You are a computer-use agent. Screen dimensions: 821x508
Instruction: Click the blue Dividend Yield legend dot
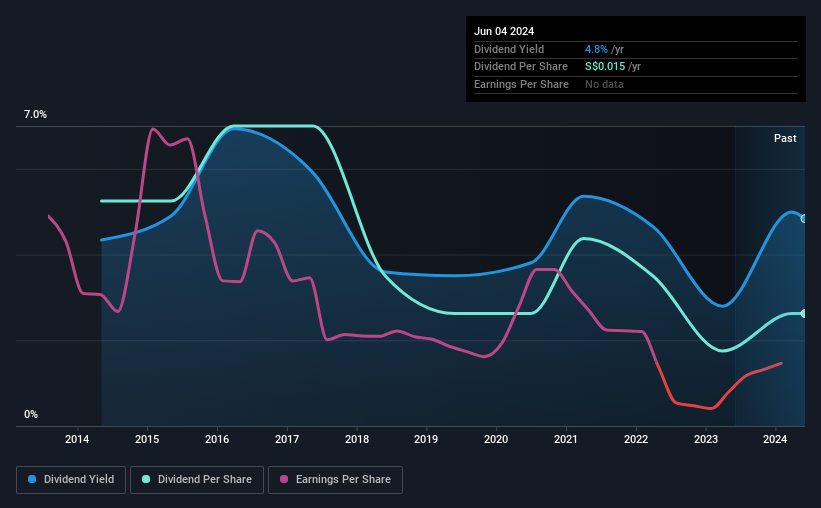pyautogui.click(x=32, y=479)
